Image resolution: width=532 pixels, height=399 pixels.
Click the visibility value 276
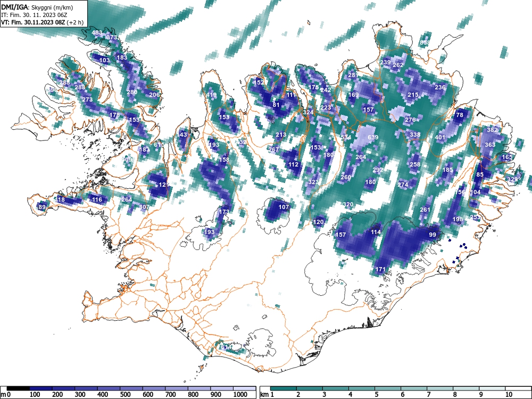[x=411, y=120]
